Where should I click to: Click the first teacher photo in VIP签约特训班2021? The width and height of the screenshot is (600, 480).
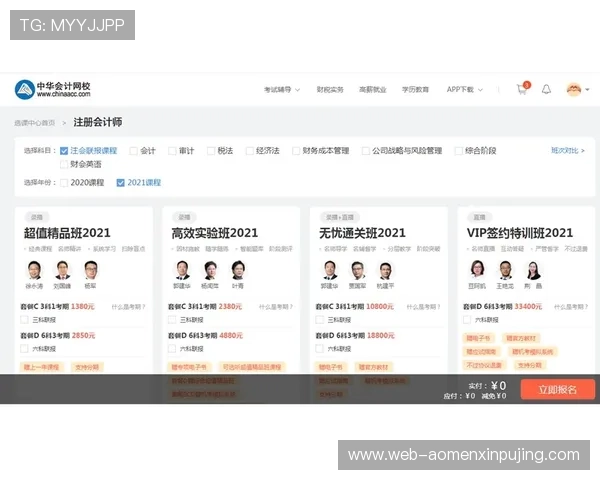point(477,270)
